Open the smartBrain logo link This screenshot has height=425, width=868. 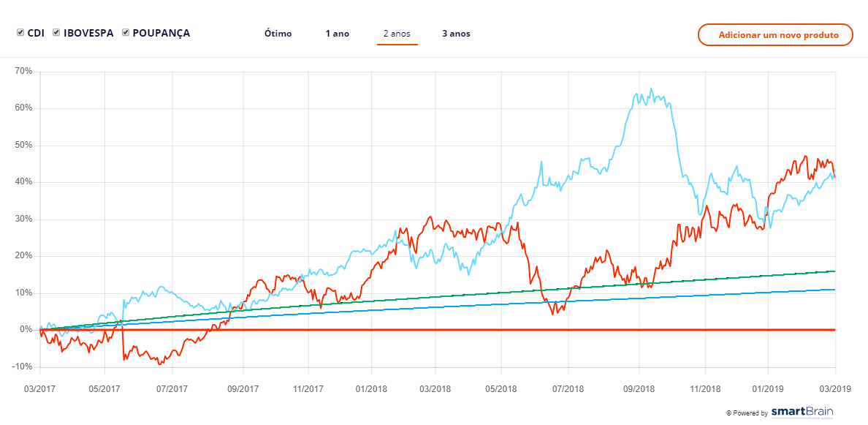pos(802,413)
